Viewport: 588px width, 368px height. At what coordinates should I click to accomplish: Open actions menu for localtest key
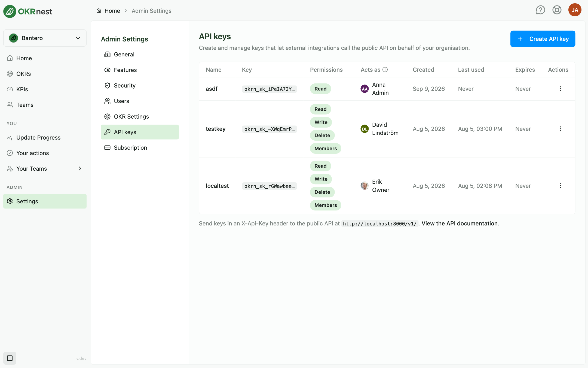tap(560, 186)
